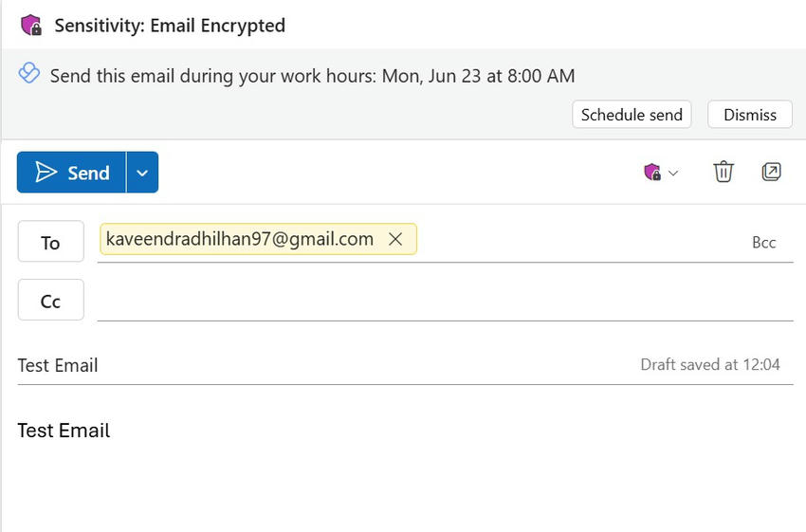Open the sensitivity label dropdown in toolbar

click(x=661, y=173)
